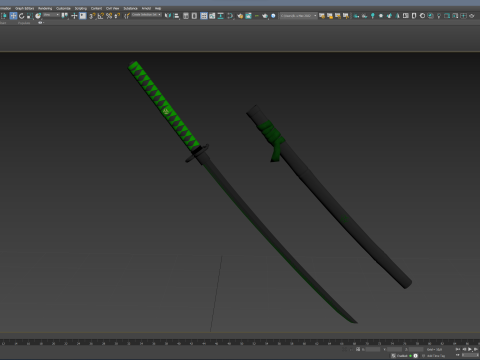Toggle the Scene Explorer

[x=186, y=16]
